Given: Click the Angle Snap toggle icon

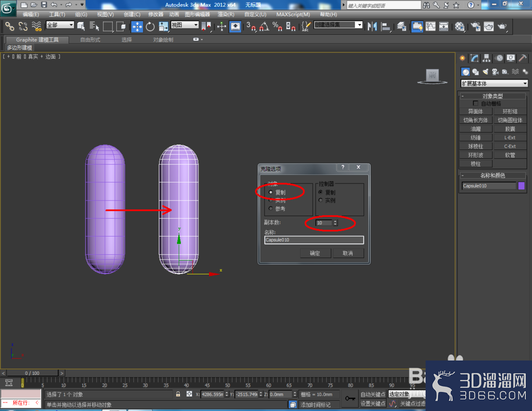Looking at the screenshot, I should (x=264, y=27).
